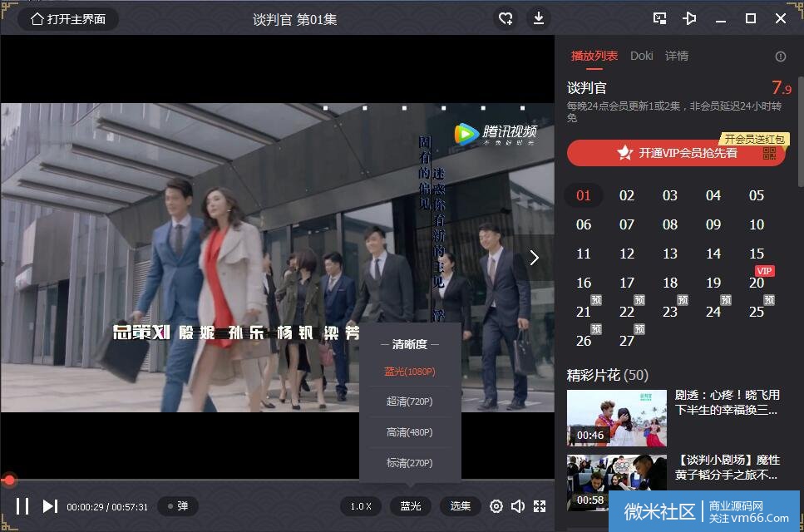This screenshot has width=804, height=532.
Task: Skip to the next episode
Action: [50, 506]
